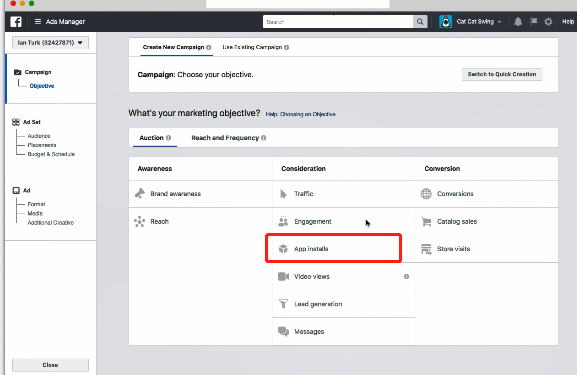Screen dimensions: 577x375
Task: Click the Store visits storefront icon
Action: click(x=426, y=249)
